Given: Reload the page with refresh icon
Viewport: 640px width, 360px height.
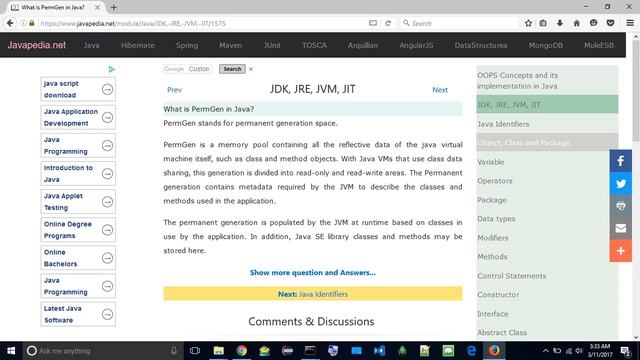Looking at the screenshot, I should coord(388,23).
